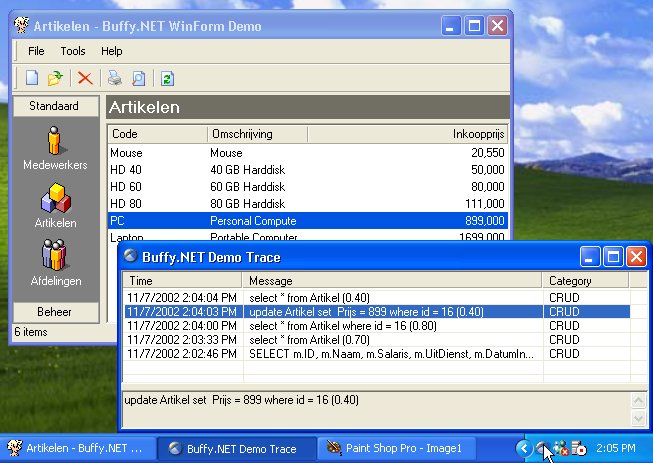Click the New document toolbar icon
This screenshot has height=463, width=653.
point(32,78)
